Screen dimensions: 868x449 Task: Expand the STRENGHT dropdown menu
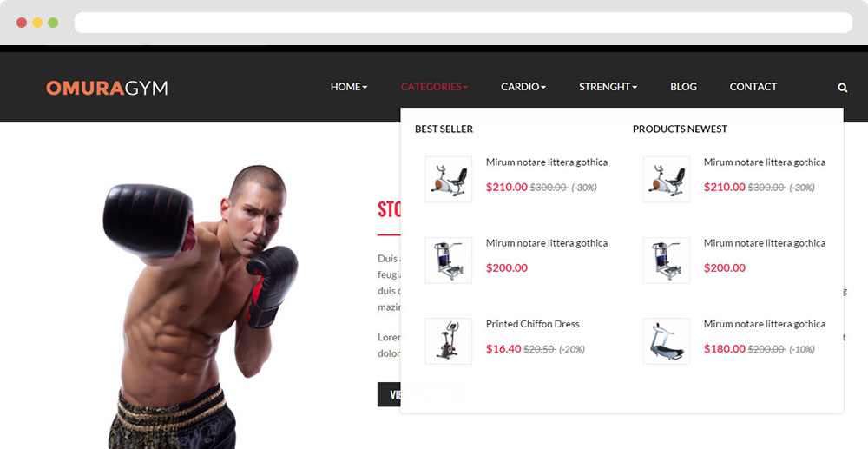click(x=608, y=87)
